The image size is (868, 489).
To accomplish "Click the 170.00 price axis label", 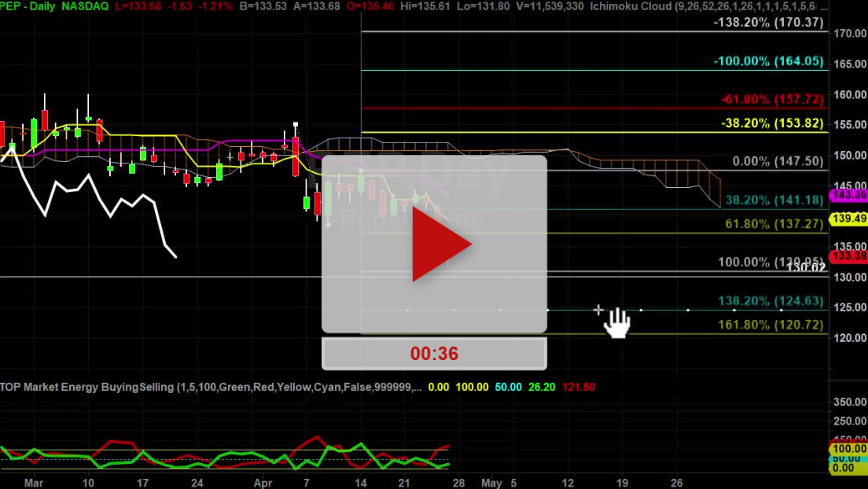I will click(850, 33).
